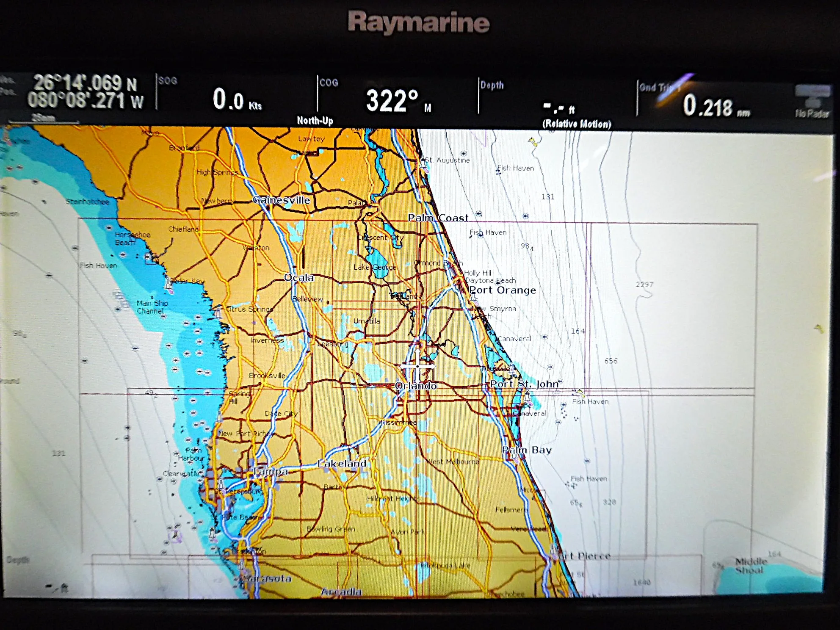Open the vessel position readout 26°14'.069 N
Viewport: 840px width, 630px height.
pyautogui.click(x=85, y=82)
